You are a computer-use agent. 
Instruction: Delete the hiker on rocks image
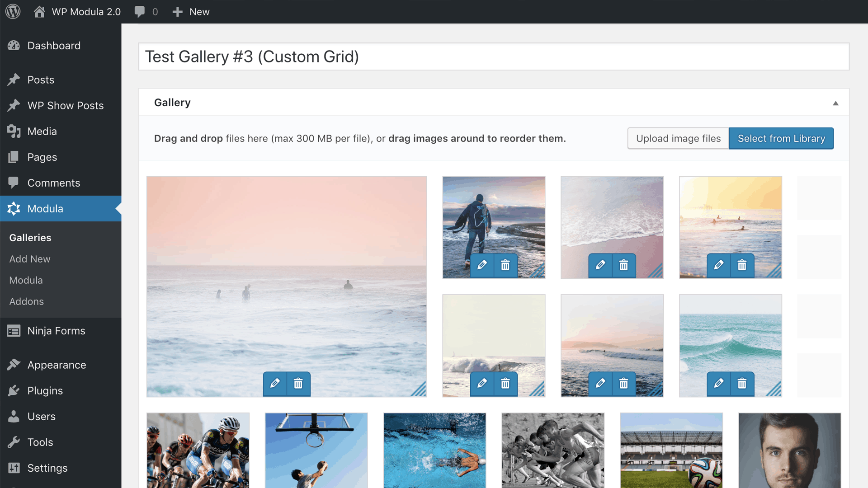click(x=505, y=265)
